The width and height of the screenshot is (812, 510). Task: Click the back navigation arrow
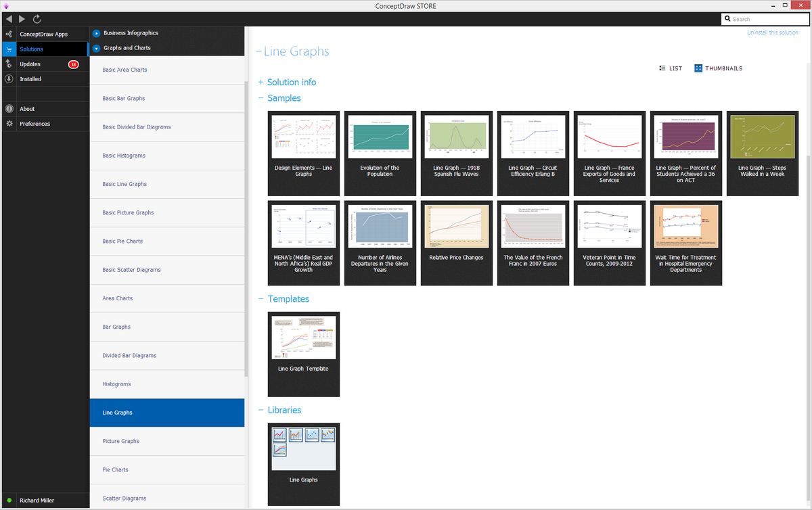9,19
